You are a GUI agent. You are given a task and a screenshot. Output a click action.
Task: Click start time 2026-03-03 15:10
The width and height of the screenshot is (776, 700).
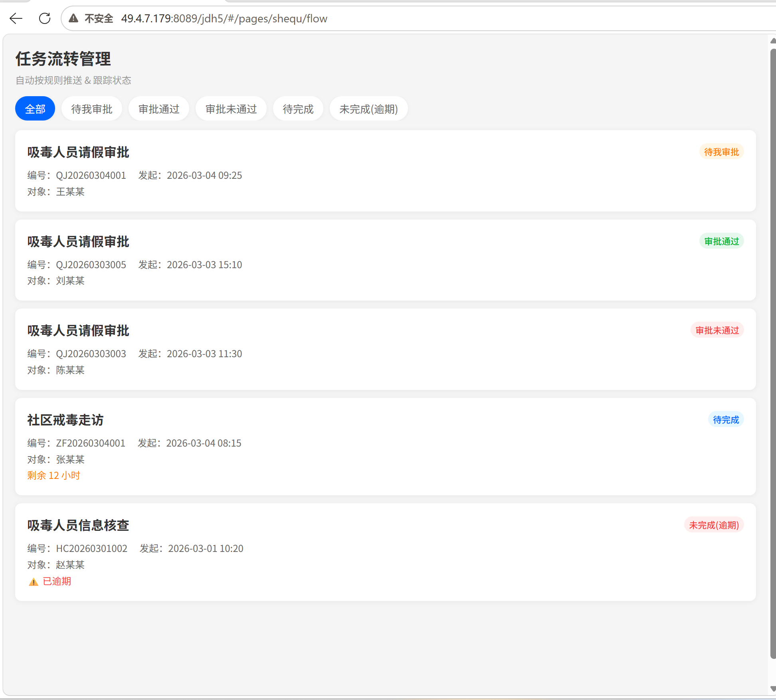(x=204, y=265)
